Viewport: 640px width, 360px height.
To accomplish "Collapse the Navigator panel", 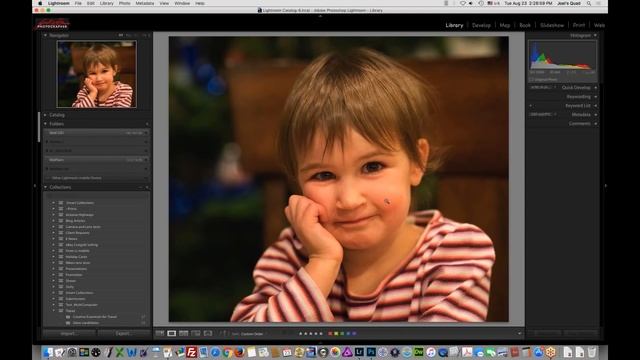I will tap(45, 36).
